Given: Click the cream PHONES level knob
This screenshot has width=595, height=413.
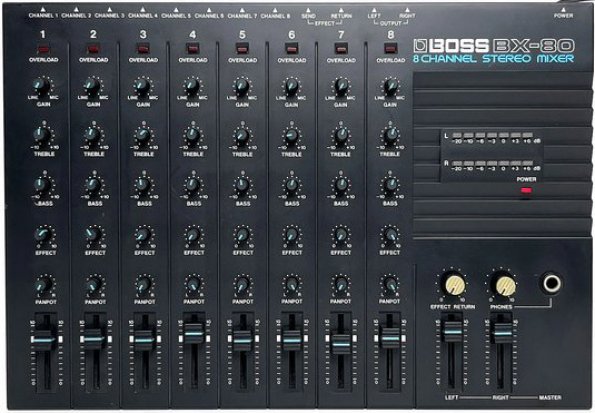Looking at the screenshot, I should coord(504,285).
